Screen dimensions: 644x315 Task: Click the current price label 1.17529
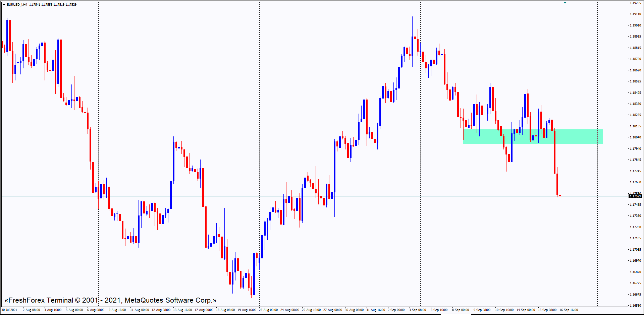coord(635,196)
